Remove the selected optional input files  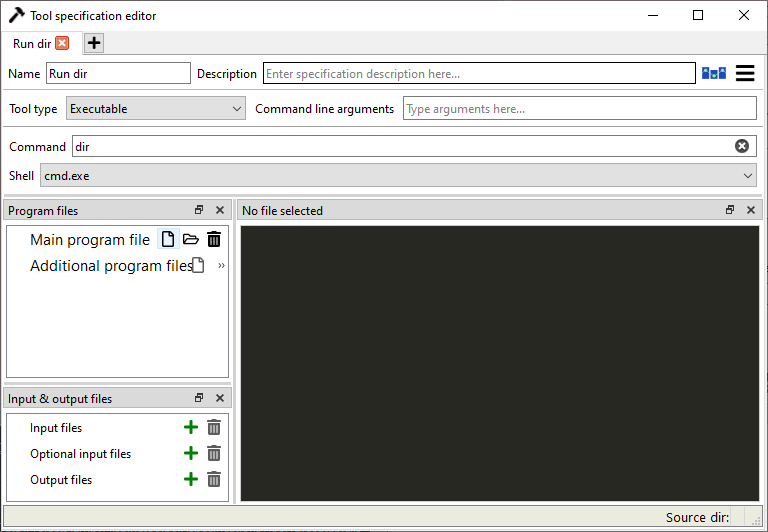tap(214, 453)
